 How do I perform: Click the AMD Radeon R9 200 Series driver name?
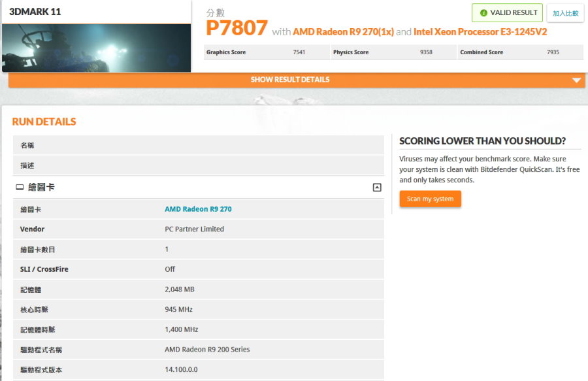coord(207,350)
